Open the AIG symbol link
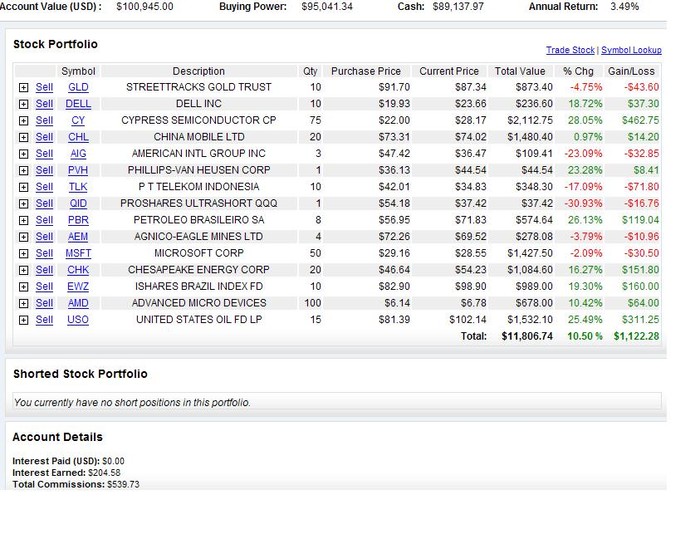The height and width of the screenshot is (534, 700). (x=78, y=154)
